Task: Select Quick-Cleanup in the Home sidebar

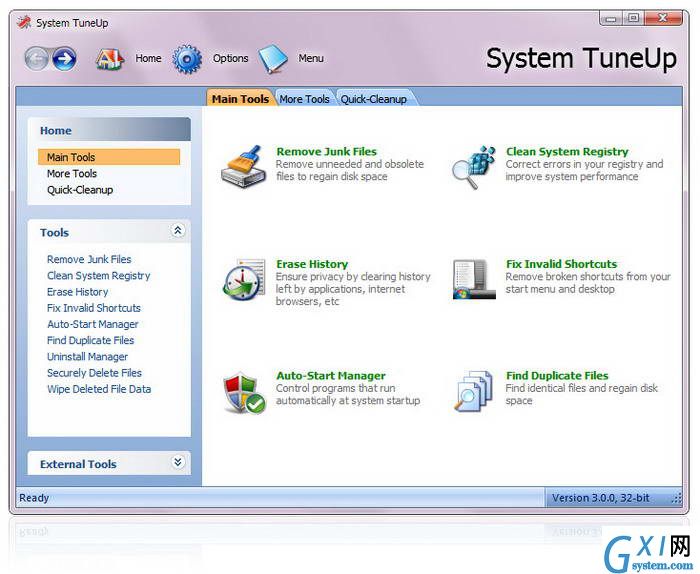Action: tap(80, 190)
